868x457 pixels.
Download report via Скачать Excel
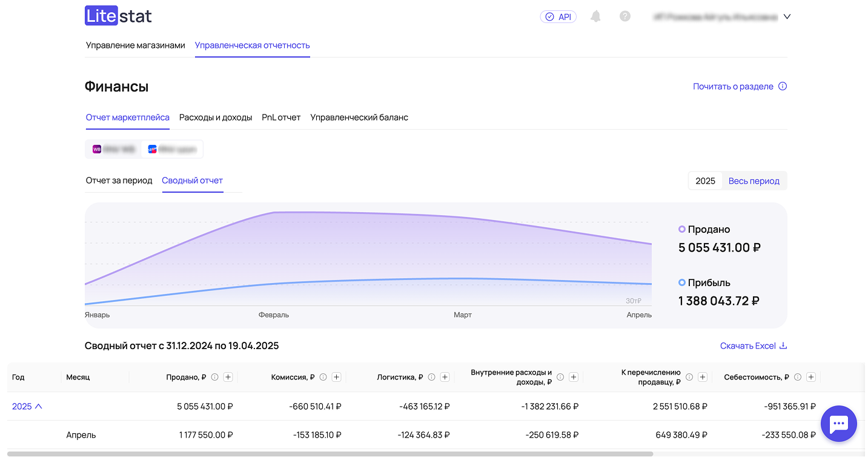753,345
